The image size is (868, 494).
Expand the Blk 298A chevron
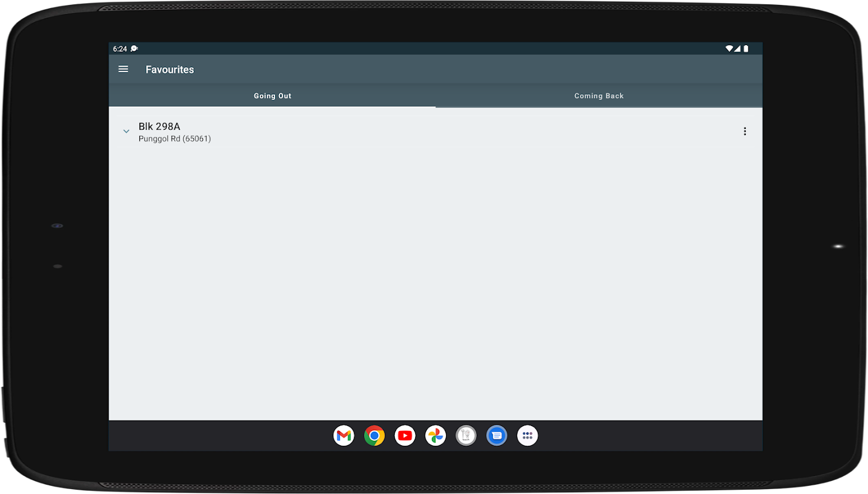click(x=126, y=132)
